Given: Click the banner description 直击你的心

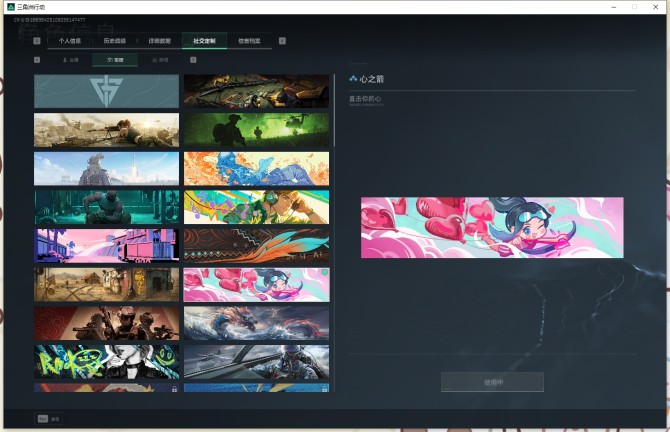Looking at the screenshot, I should tap(365, 99).
